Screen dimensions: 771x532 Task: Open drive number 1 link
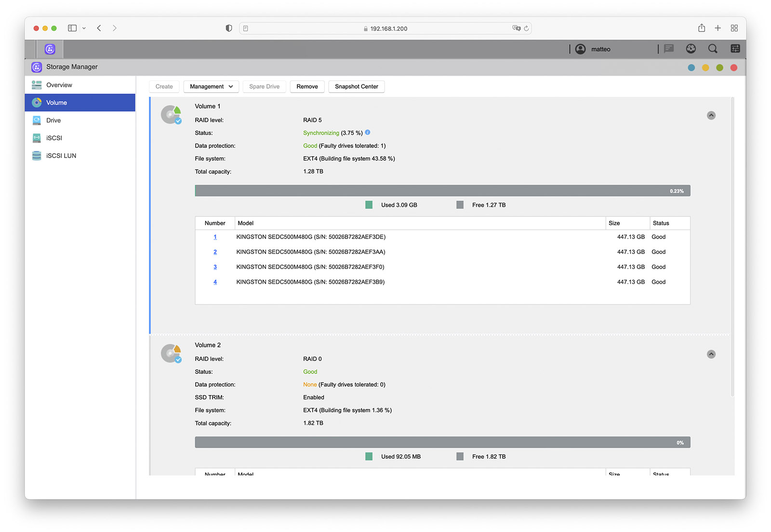pyautogui.click(x=215, y=237)
